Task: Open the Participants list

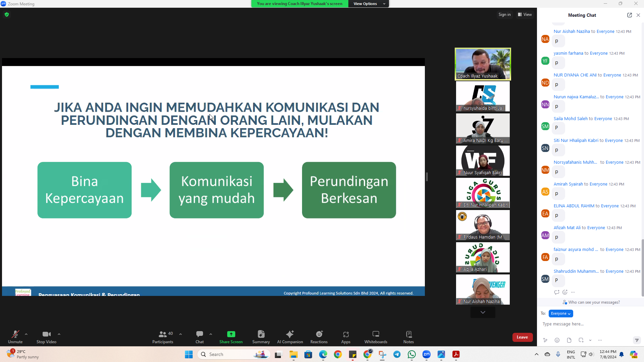Action: click(x=163, y=337)
